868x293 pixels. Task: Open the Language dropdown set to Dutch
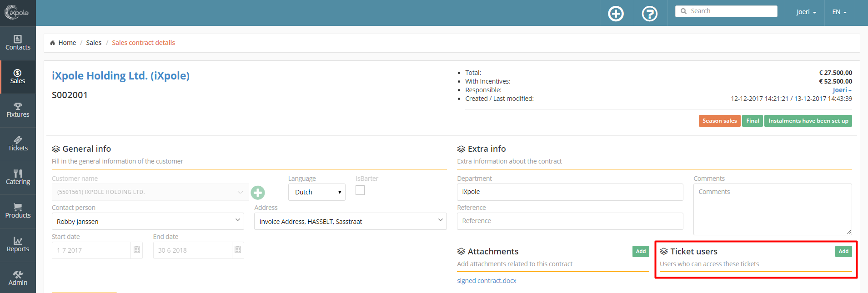(x=317, y=192)
